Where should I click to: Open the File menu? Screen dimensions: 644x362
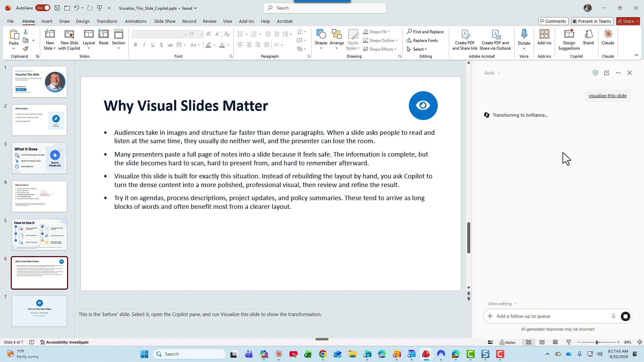(x=10, y=21)
